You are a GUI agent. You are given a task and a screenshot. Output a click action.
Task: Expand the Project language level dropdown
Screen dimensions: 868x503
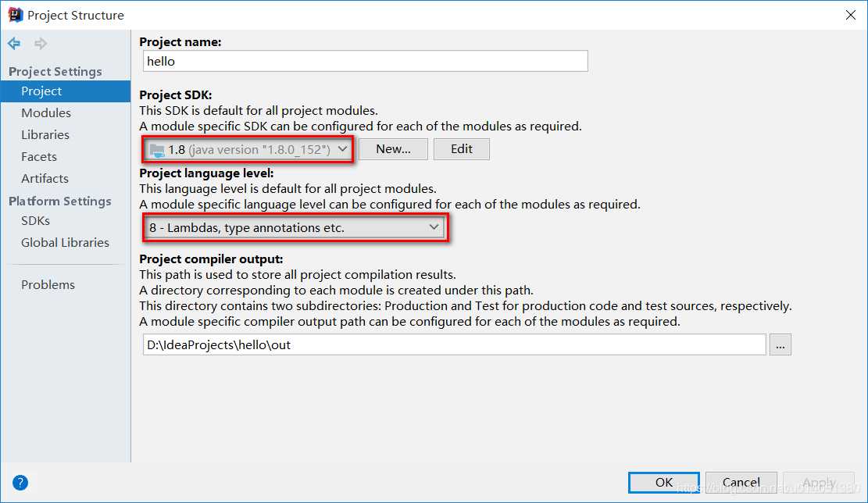pyautogui.click(x=295, y=228)
